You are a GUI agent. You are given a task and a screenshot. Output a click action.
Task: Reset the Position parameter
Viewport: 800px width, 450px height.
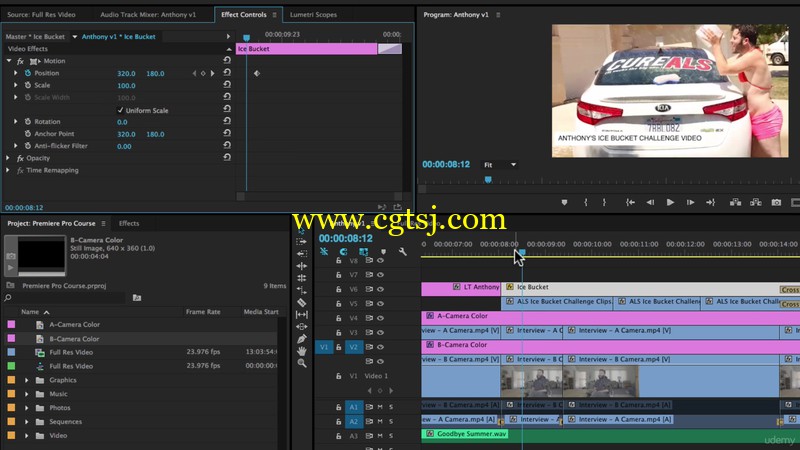(x=227, y=73)
